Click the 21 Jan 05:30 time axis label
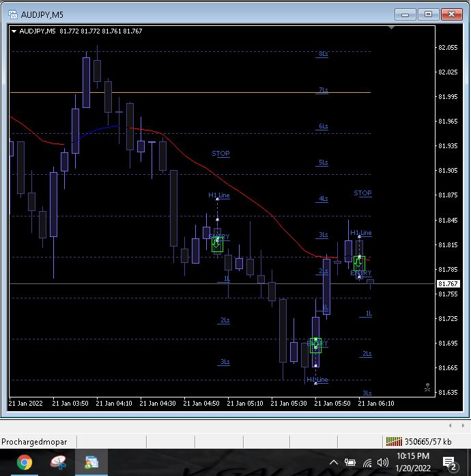This screenshot has width=471, height=476. pyautogui.click(x=289, y=404)
